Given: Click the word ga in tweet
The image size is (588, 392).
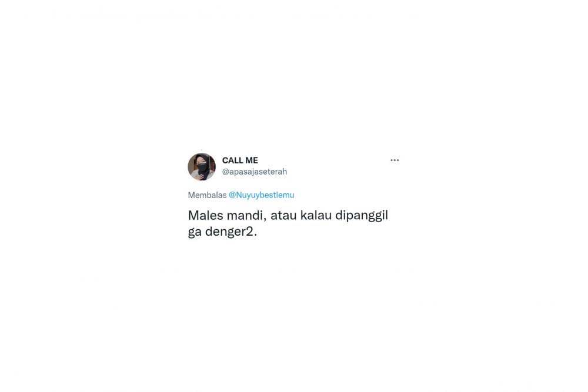Looking at the screenshot, I should point(195,232).
